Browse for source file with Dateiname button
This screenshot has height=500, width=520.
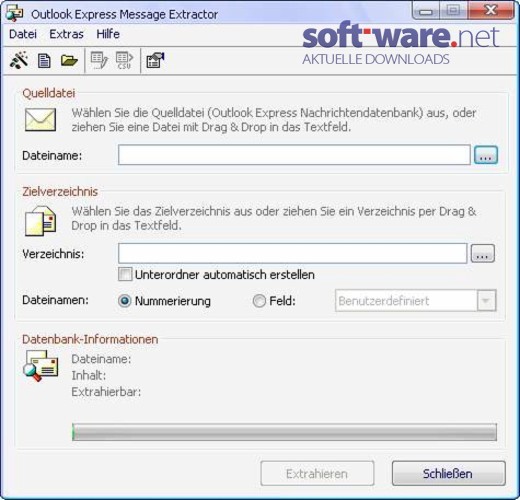pyautogui.click(x=486, y=155)
